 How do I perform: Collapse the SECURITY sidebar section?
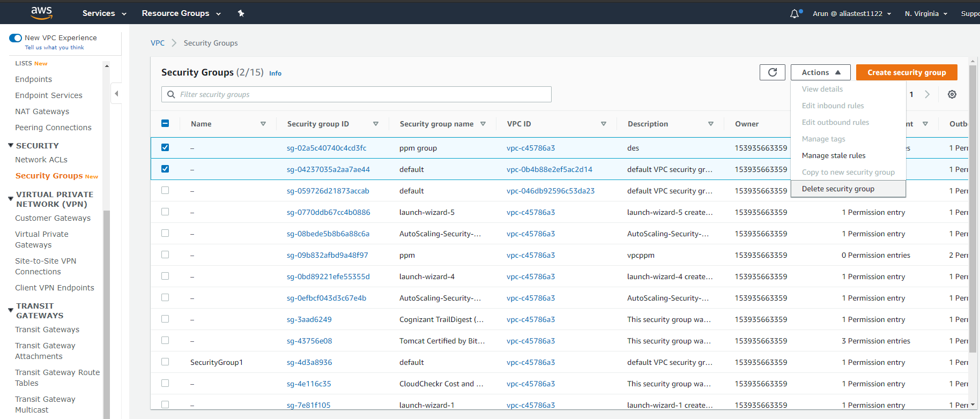coord(11,146)
